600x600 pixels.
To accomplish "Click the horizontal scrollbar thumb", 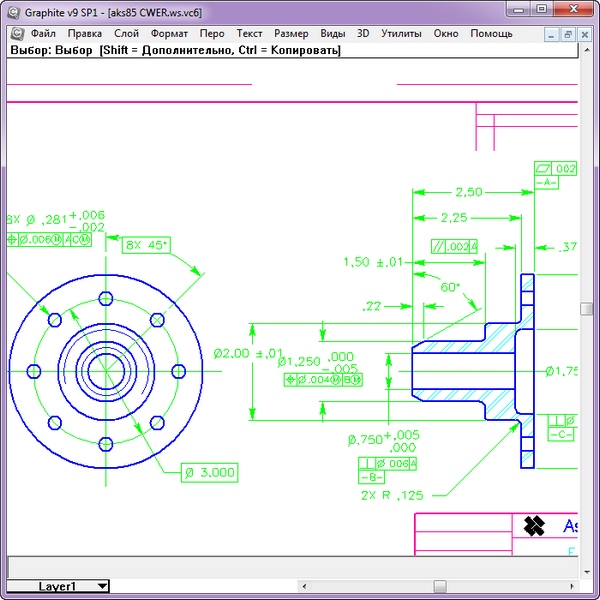I will click(x=440, y=586).
